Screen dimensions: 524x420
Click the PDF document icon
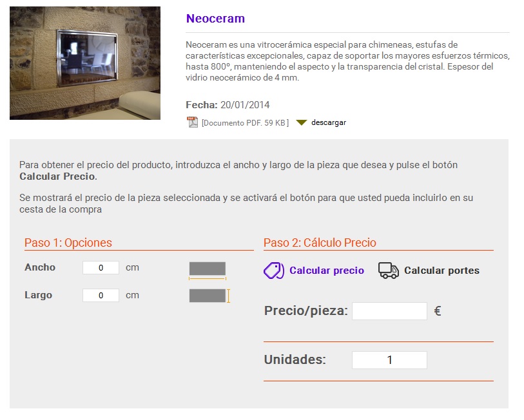click(192, 122)
